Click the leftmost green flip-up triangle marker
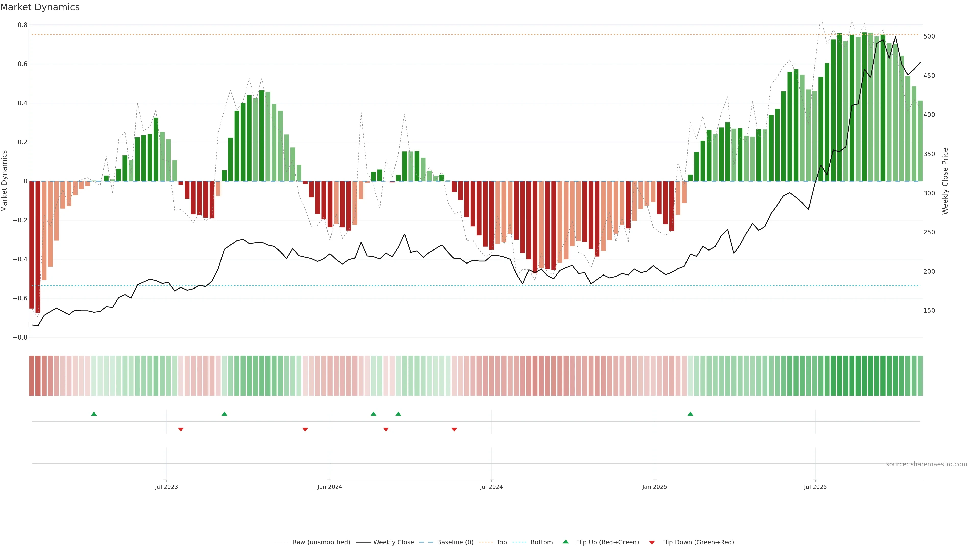The width and height of the screenshot is (980, 551). [x=94, y=414]
